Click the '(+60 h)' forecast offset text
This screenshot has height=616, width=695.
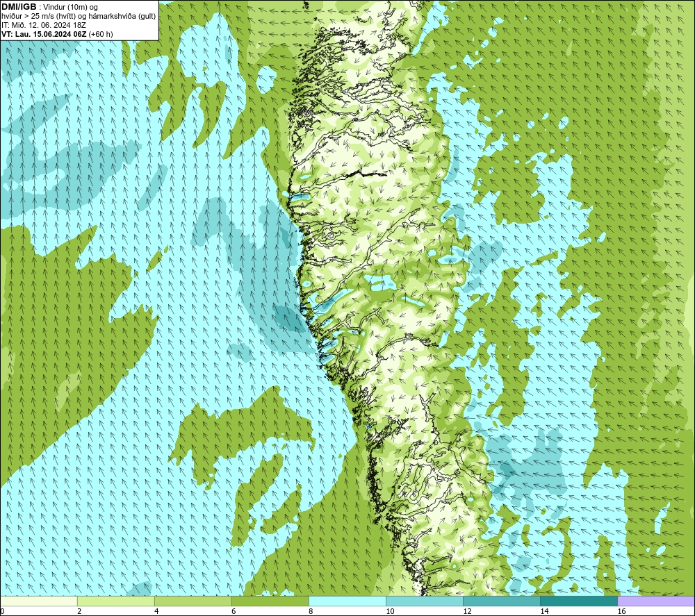[101, 34]
